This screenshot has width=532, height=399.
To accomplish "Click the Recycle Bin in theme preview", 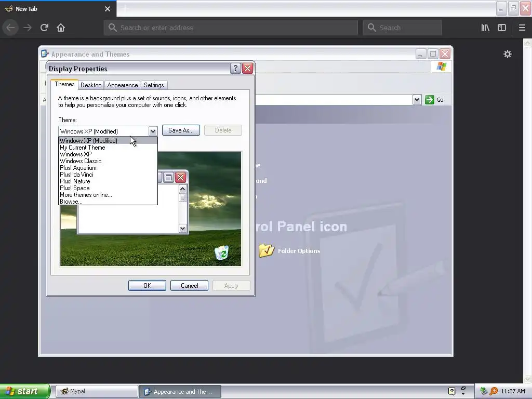I will point(221,252).
